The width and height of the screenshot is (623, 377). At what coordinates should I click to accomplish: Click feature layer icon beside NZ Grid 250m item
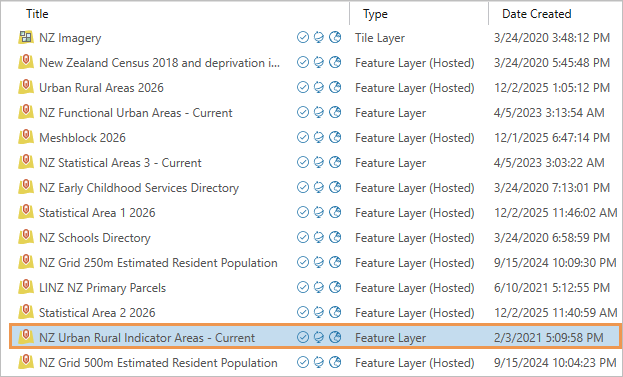26,263
